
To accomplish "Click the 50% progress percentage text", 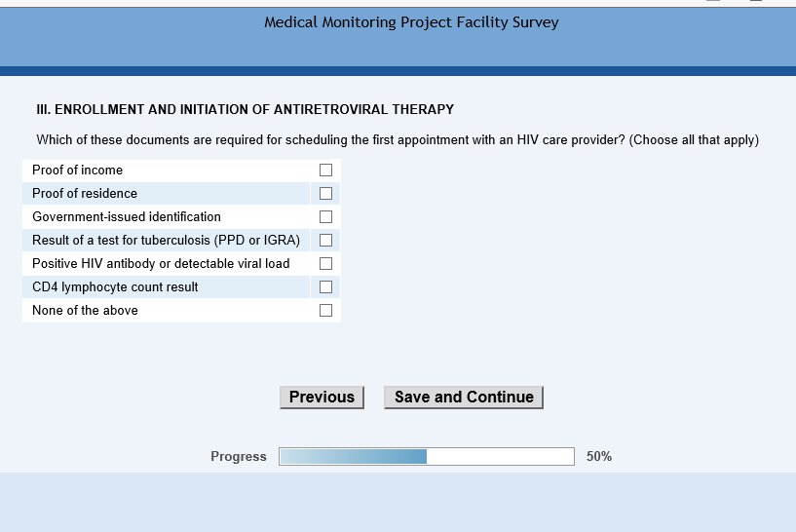I will 599,456.
